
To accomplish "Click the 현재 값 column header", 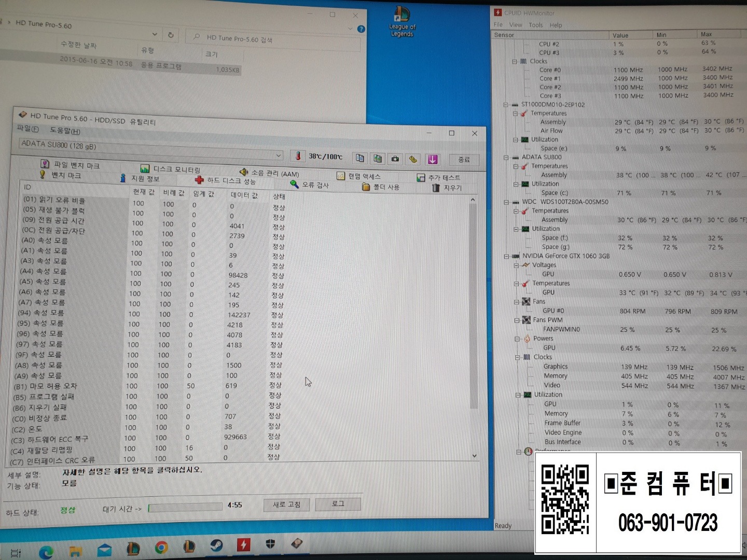I will click(144, 191).
